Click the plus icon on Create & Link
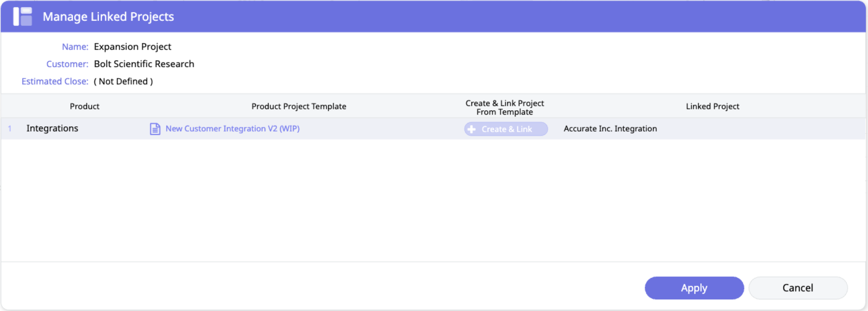 [x=472, y=129]
